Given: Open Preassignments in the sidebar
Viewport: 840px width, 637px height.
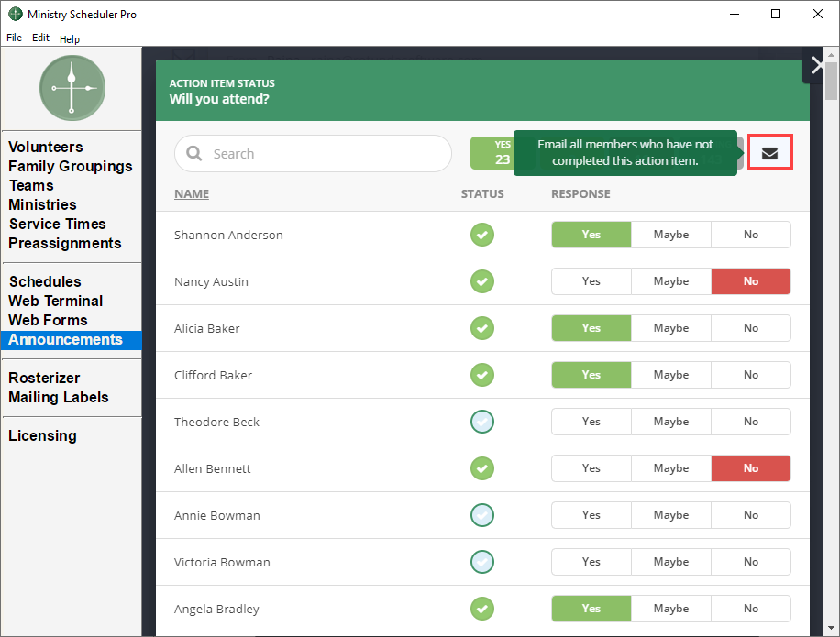Looking at the screenshot, I should [65, 243].
